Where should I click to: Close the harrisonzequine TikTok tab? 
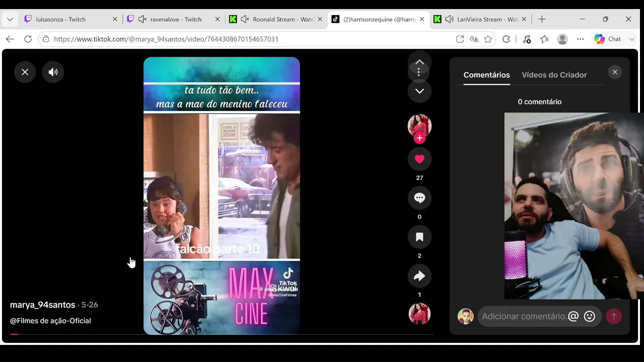pyautogui.click(x=422, y=19)
